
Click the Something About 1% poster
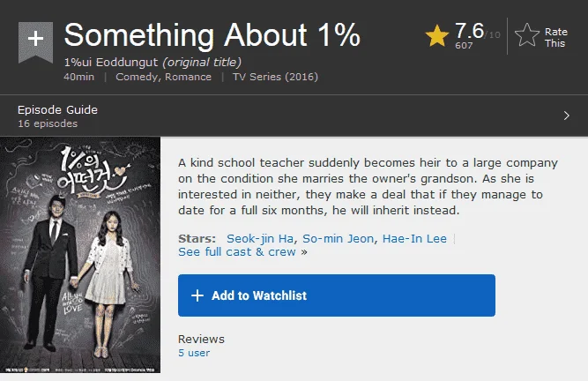coord(80,255)
